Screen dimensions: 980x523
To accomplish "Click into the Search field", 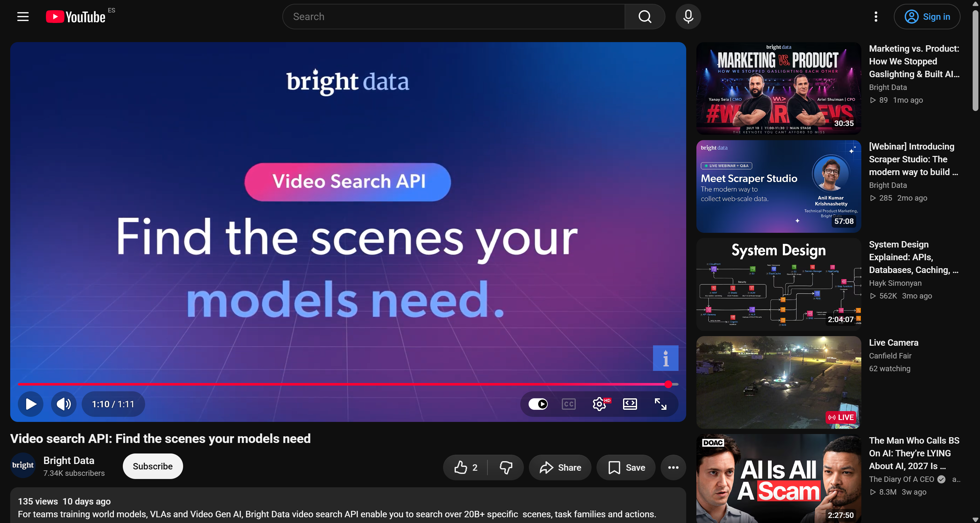I will click(454, 17).
